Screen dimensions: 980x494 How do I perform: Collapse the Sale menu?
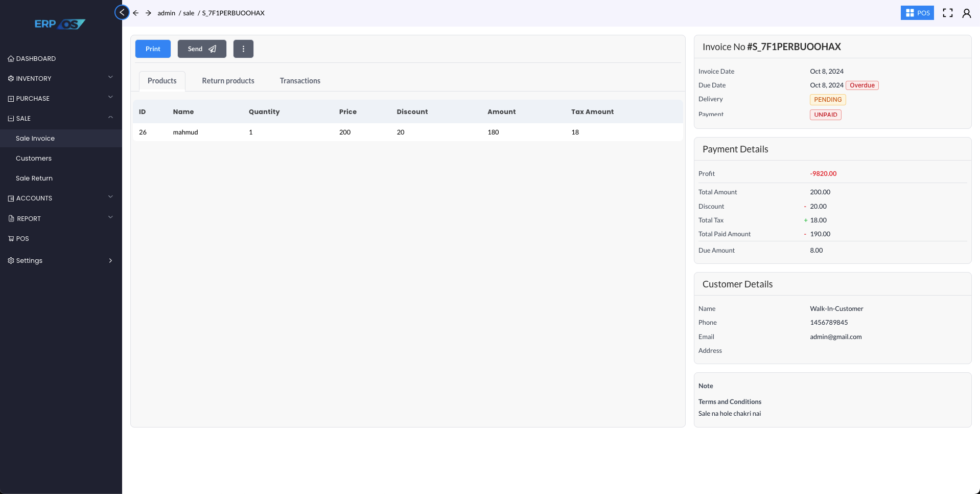pyautogui.click(x=23, y=118)
